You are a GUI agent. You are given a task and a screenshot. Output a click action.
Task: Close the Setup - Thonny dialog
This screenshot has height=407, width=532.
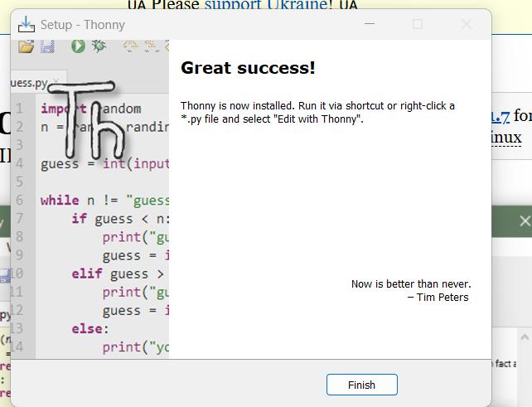(467, 24)
